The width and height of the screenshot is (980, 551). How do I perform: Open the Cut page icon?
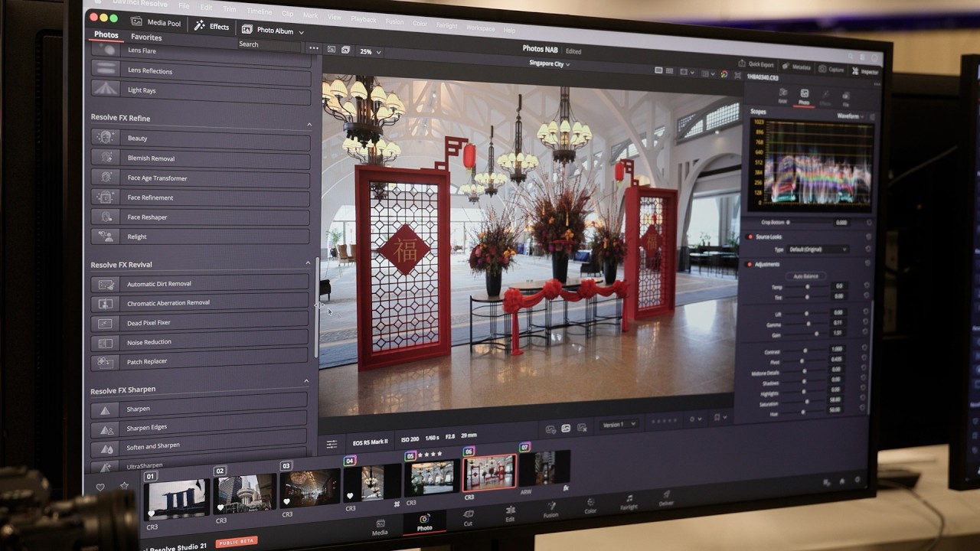click(468, 514)
